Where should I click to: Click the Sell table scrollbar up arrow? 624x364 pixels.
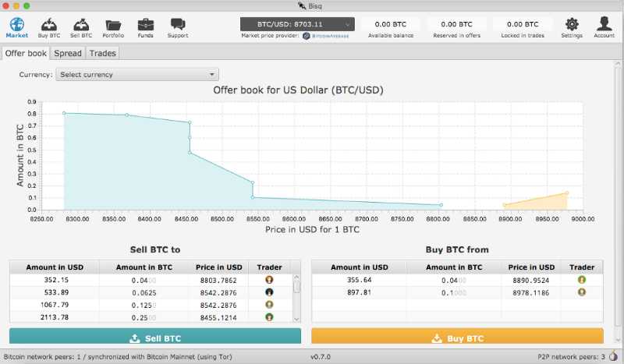pyautogui.click(x=296, y=277)
